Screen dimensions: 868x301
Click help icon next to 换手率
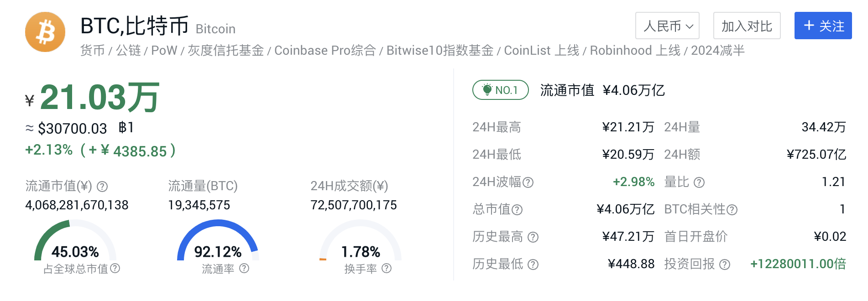point(387,269)
